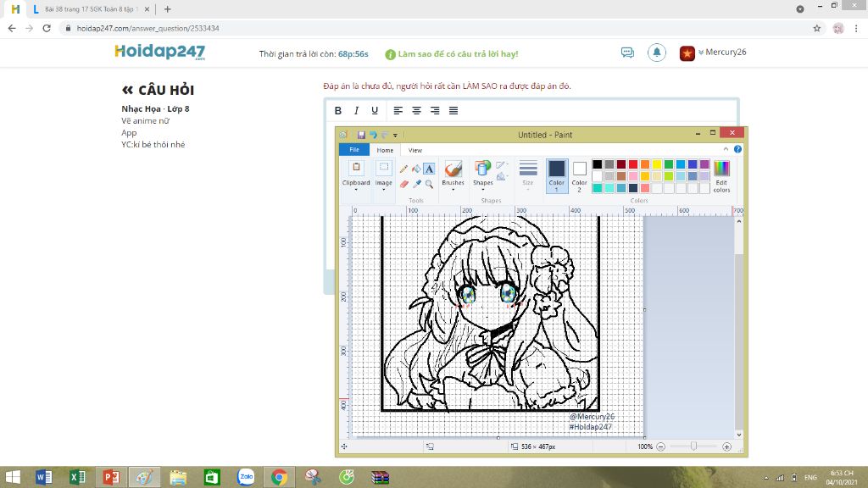Align text right in answer editor
Screen dimensions: 868x488
coord(435,111)
